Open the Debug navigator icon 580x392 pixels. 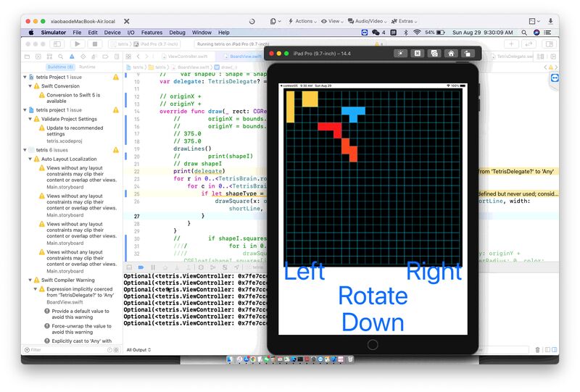pyautogui.click(x=94, y=57)
